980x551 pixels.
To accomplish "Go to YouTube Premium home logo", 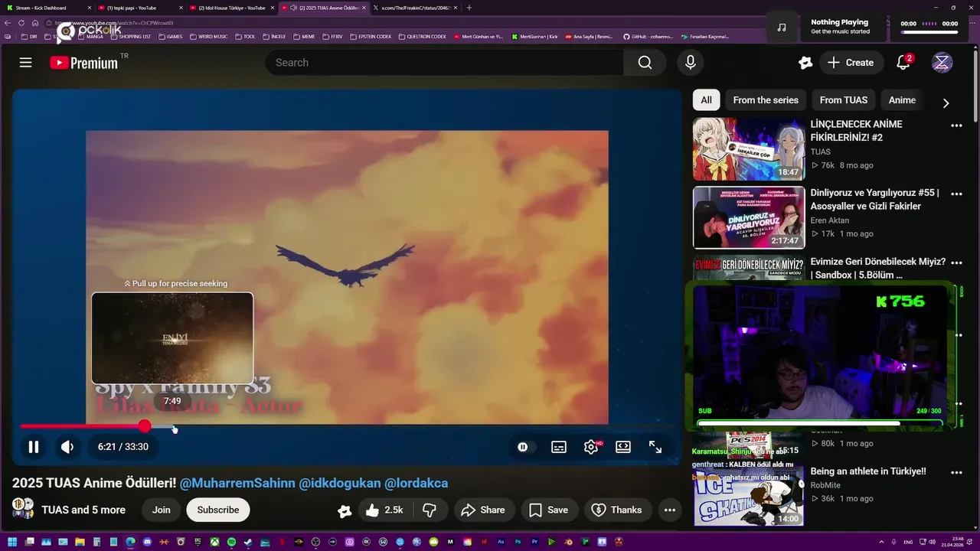I will pyautogui.click(x=84, y=63).
